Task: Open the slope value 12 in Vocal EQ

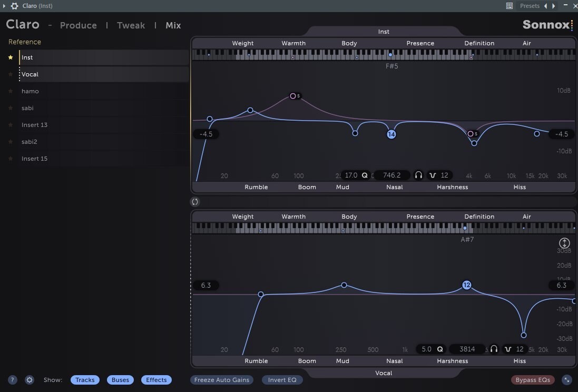Action: [x=520, y=349]
